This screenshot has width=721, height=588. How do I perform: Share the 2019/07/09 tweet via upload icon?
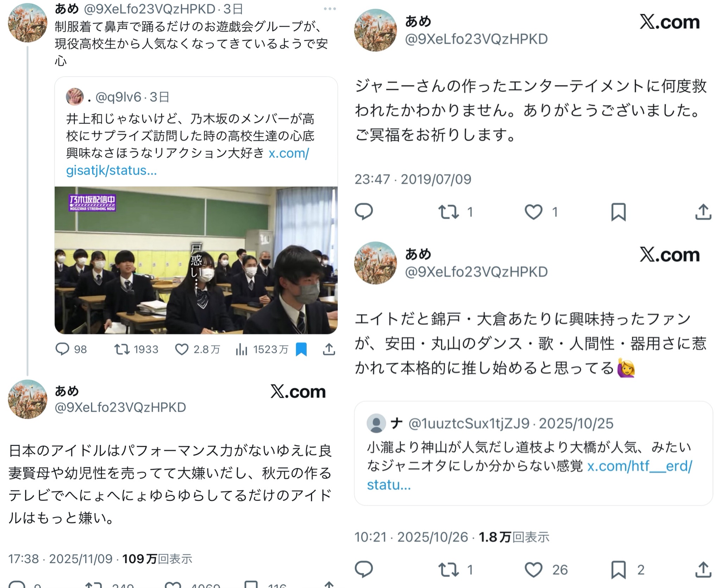[703, 212]
